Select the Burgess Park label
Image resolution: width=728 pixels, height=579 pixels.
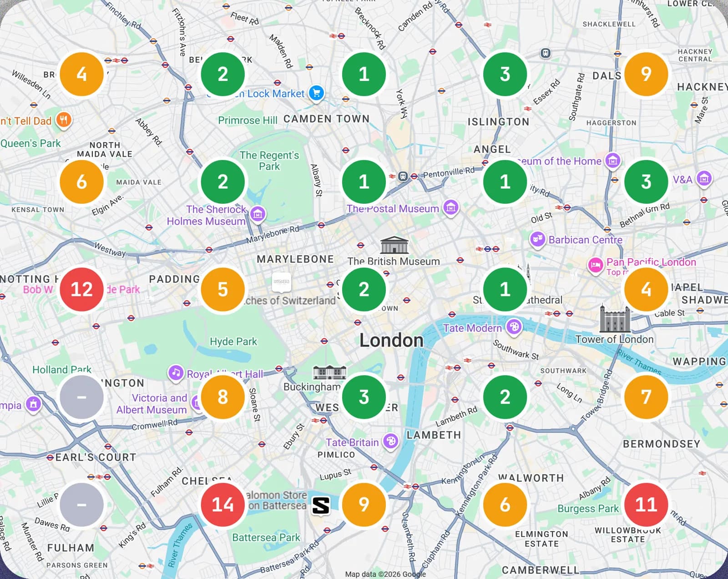click(588, 509)
